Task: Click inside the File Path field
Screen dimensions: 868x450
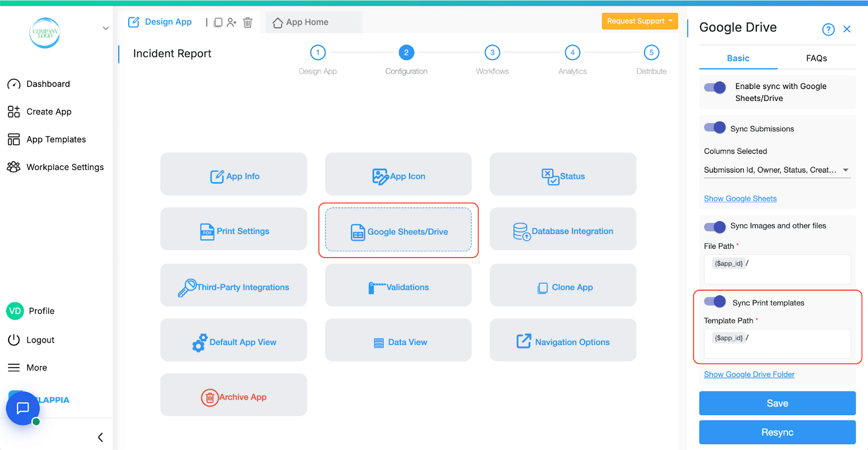Action: pos(777,269)
